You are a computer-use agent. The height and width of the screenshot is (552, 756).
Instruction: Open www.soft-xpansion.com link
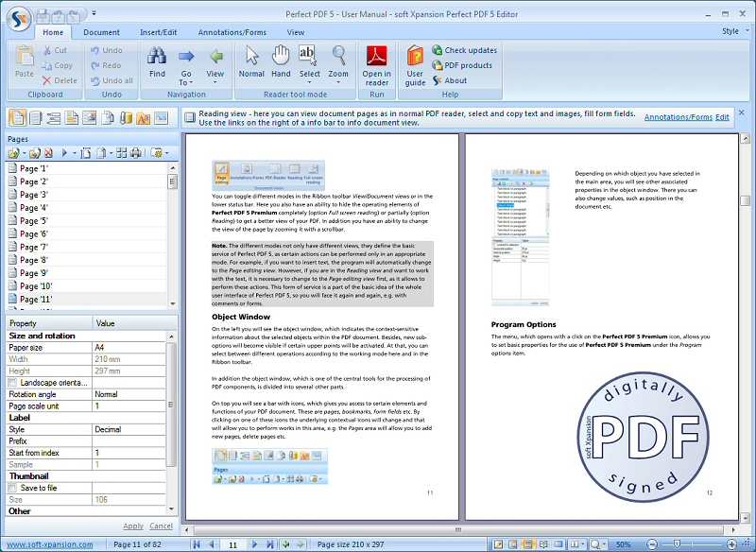pos(50,544)
